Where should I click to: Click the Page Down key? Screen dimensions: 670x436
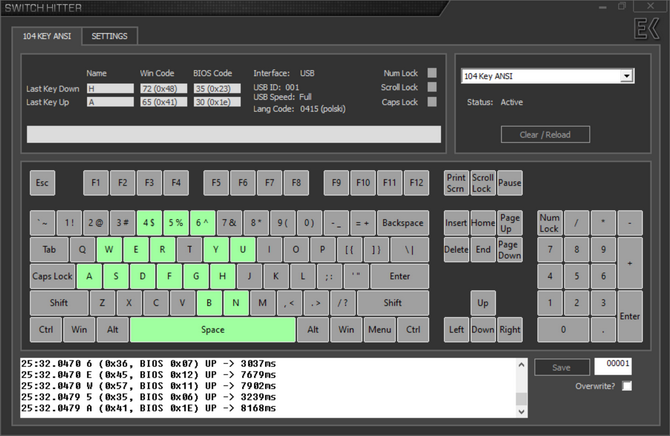coord(510,250)
